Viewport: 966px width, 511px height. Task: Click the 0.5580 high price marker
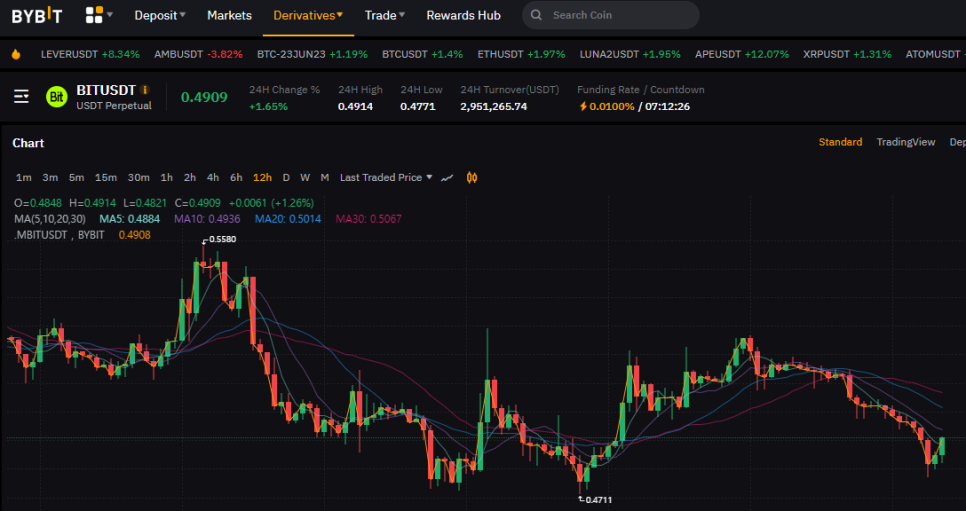point(222,239)
